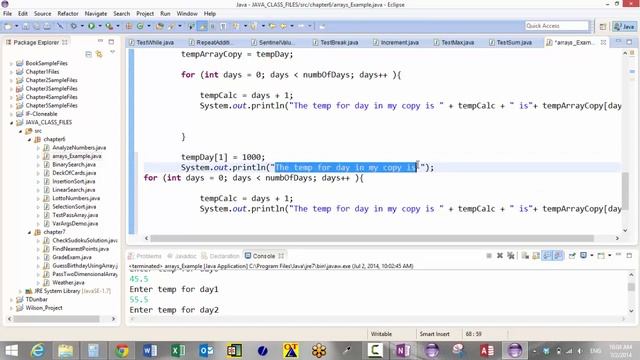Image resolution: width=640 pixels, height=360 pixels.
Task: Toggle Pin Console button
Action: point(572,256)
